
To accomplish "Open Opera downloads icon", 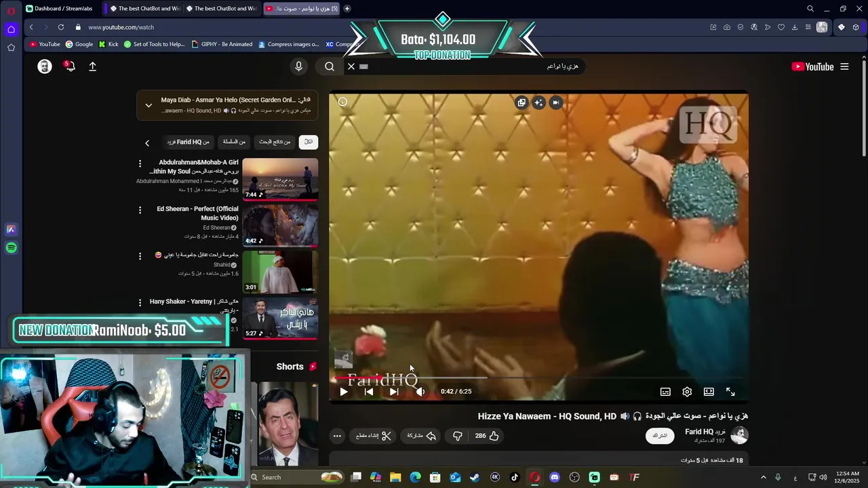I will pos(795,27).
